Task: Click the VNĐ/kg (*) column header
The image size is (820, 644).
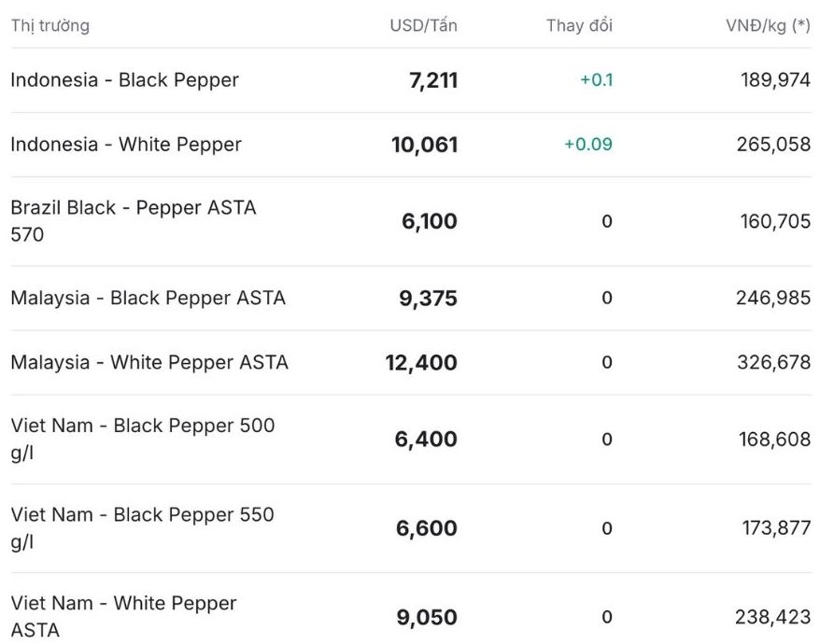Action: point(768,25)
